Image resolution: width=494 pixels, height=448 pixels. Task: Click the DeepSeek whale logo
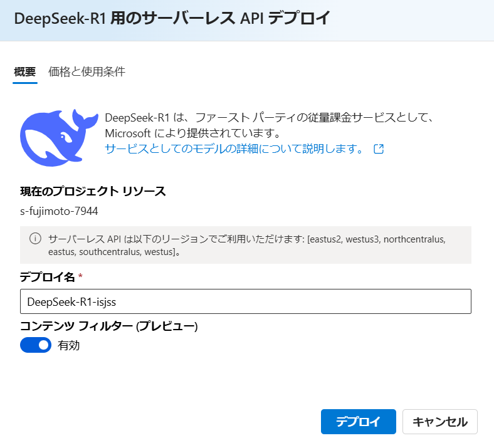tap(59, 138)
